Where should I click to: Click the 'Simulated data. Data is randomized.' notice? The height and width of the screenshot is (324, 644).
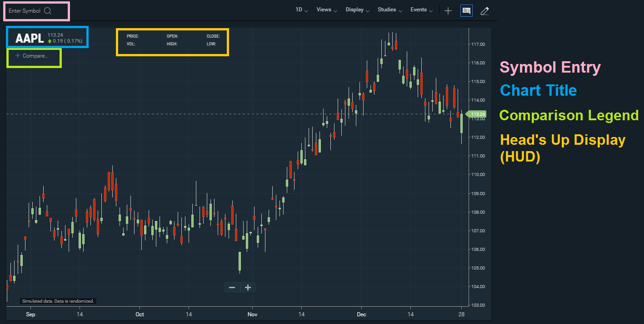pos(58,301)
